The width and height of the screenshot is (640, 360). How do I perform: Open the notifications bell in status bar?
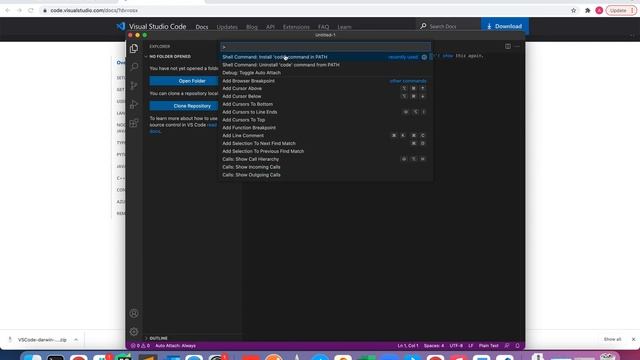(x=517, y=346)
